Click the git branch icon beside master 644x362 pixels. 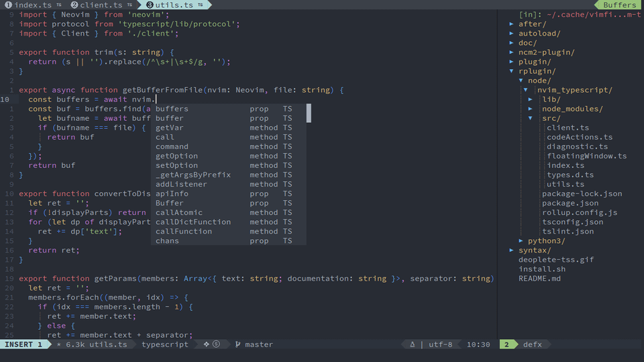tap(237, 345)
